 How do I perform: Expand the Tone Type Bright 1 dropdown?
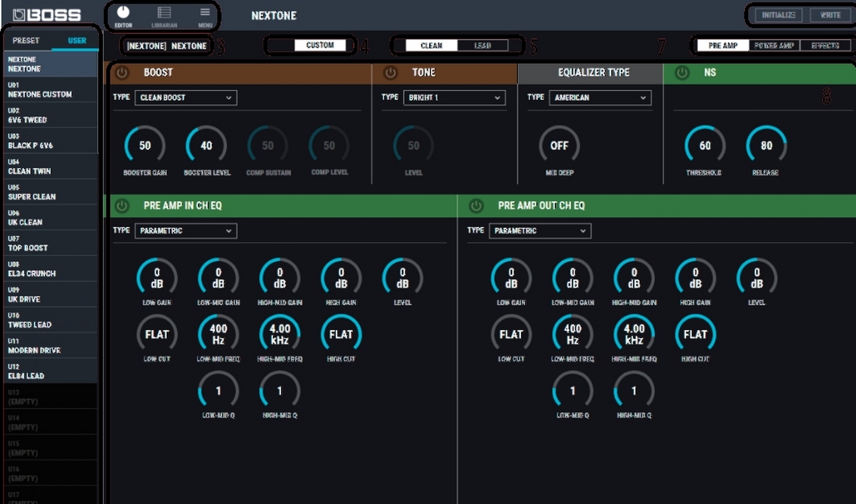[454, 98]
